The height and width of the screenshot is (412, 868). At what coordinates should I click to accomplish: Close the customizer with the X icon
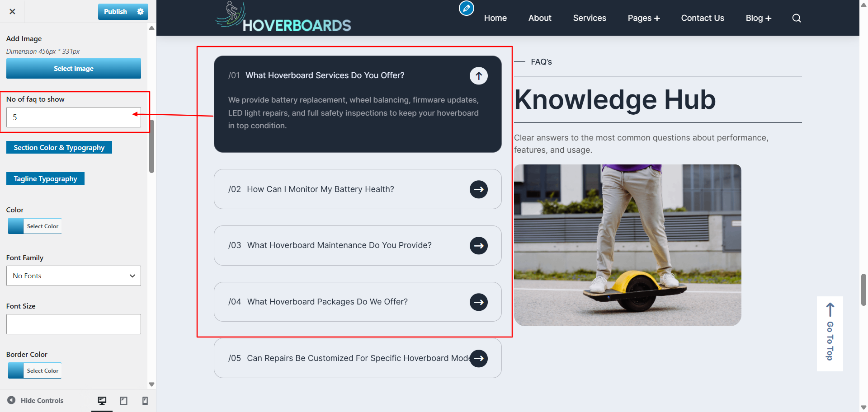[12, 11]
